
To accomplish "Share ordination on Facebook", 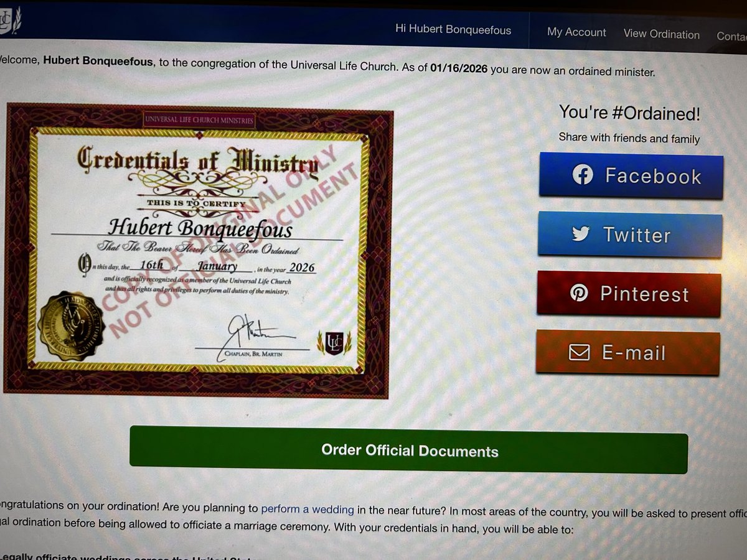I will (631, 176).
